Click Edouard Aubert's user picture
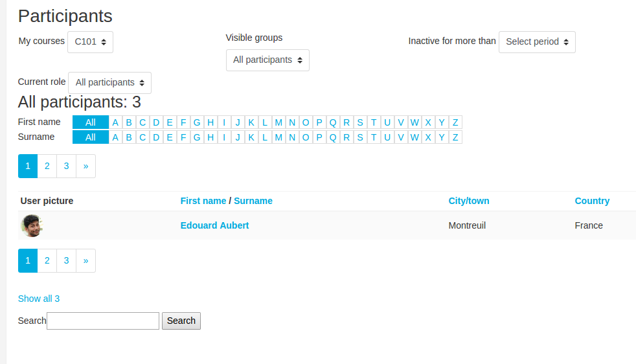 32,225
